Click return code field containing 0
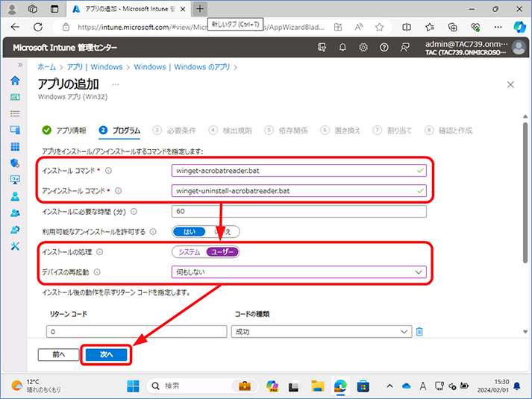The width and height of the screenshot is (532, 399). coord(137,332)
